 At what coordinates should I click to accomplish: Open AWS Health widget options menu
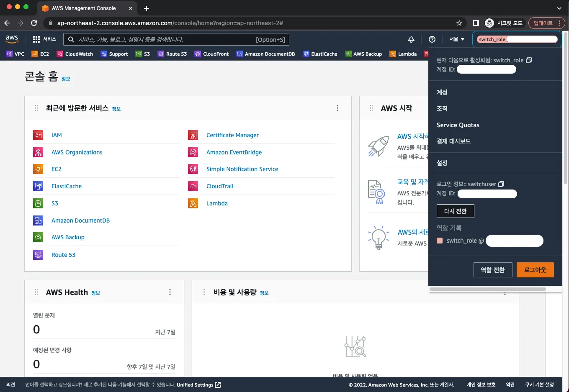coord(170,292)
